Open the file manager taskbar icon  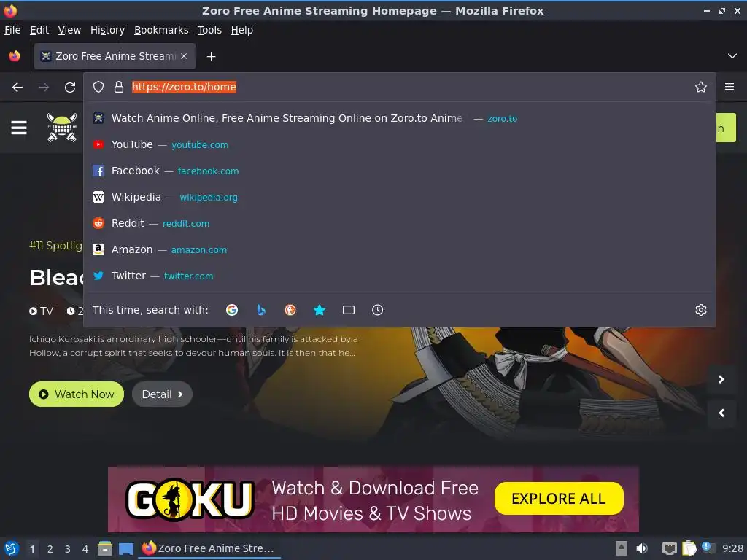pos(105,548)
